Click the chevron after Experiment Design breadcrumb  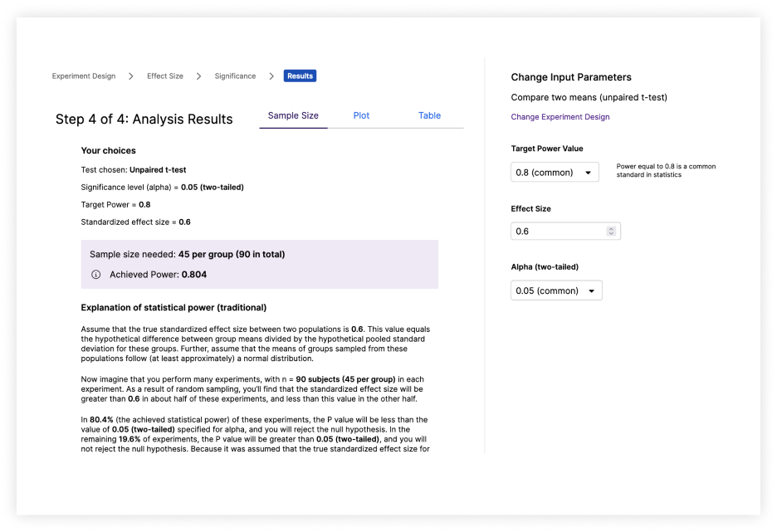tap(130, 76)
